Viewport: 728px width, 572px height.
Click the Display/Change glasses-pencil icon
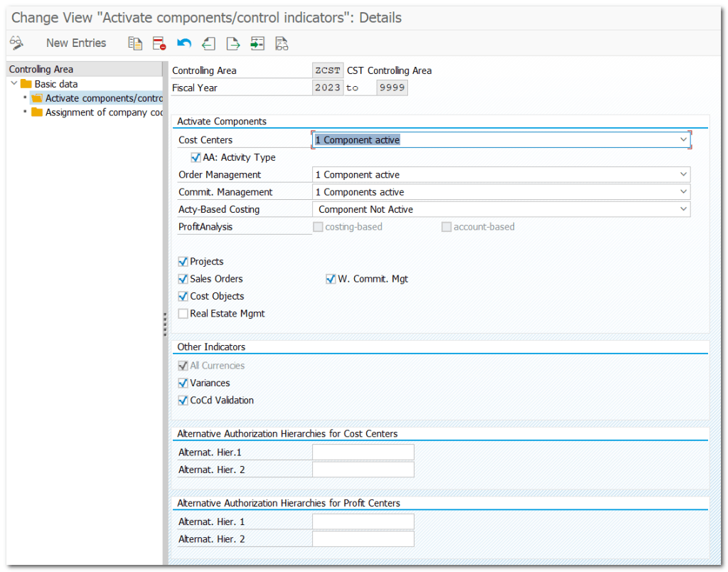(x=17, y=43)
